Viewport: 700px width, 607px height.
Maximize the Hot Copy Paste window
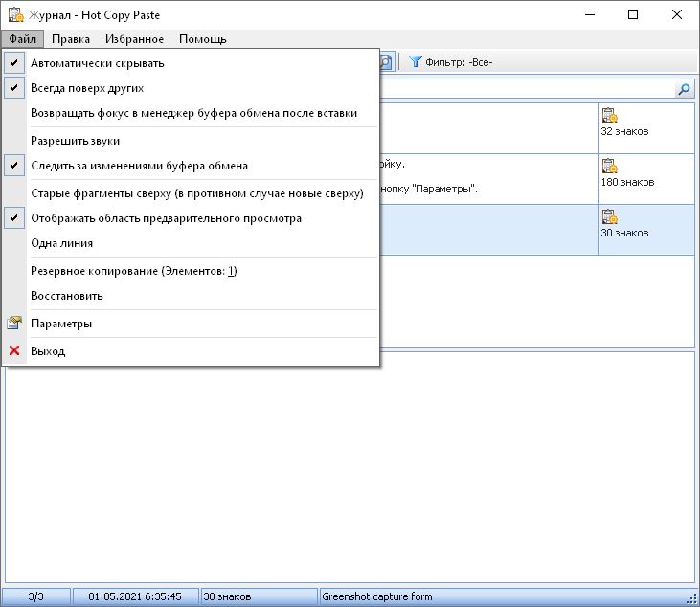coord(633,14)
